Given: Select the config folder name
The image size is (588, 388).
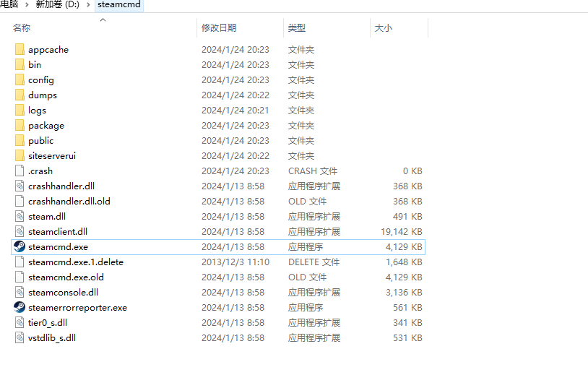Looking at the screenshot, I should [x=41, y=80].
